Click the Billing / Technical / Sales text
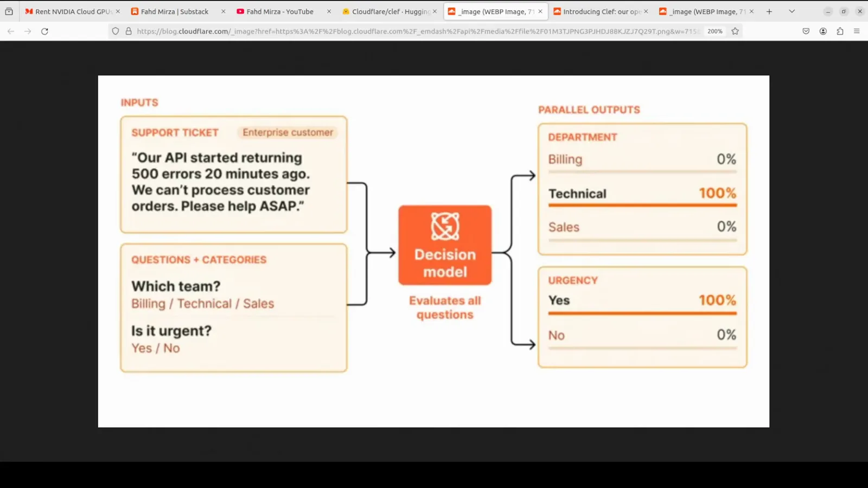 [x=203, y=304]
